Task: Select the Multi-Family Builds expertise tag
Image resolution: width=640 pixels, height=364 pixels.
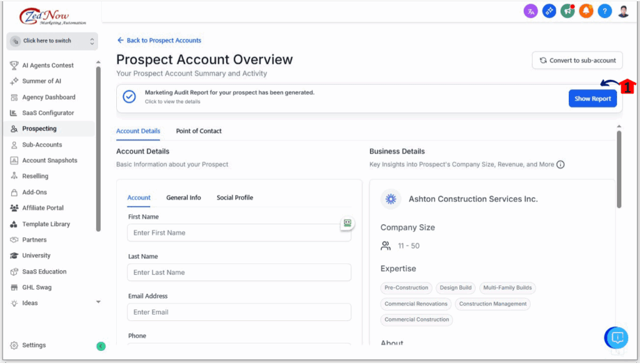Action: click(x=507, y=288)
